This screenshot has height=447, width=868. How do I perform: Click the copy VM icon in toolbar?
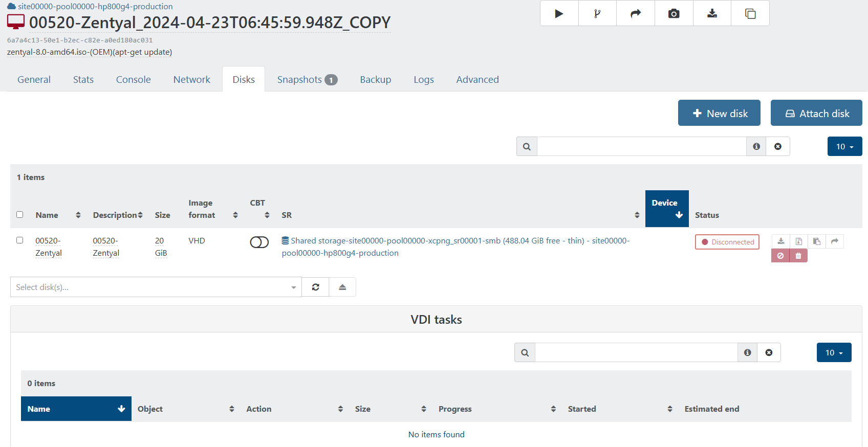coord(750,14)
